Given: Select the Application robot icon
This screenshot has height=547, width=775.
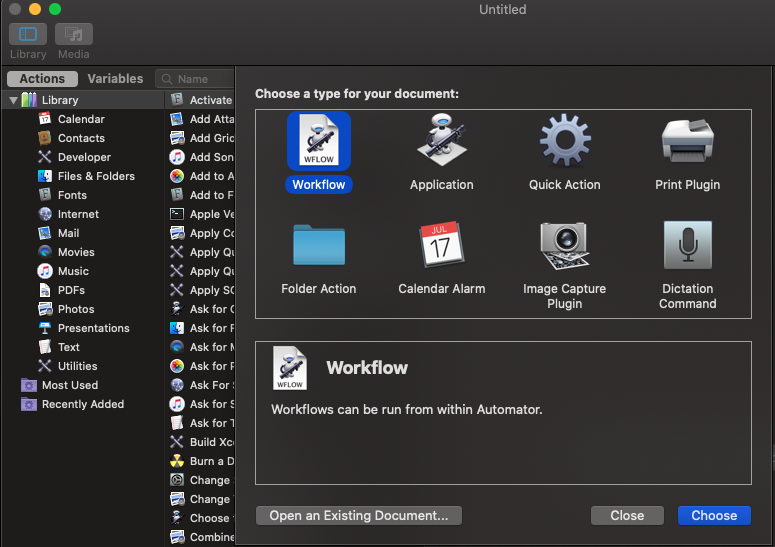Looking at the screenshot, I should click(x=442, y=141).
